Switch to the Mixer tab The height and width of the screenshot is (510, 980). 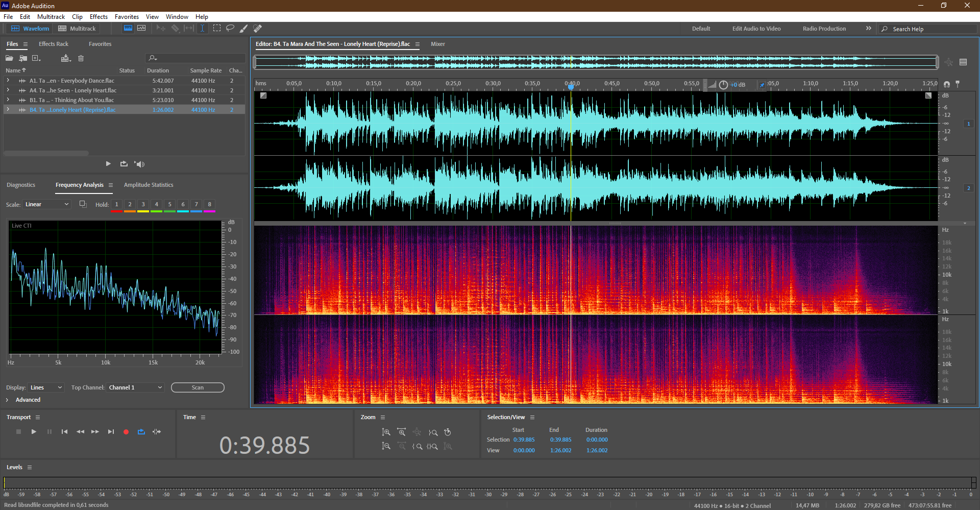[x=438, y=44]
